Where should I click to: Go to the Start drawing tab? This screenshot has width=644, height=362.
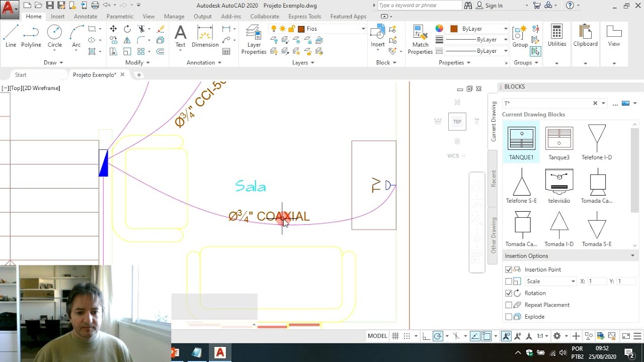tap(21, 75)
